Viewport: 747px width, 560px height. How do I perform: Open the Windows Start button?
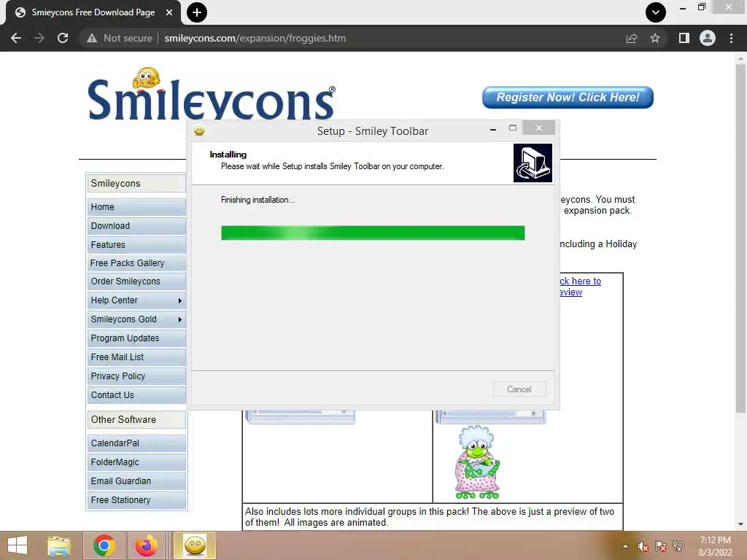click(x=18, y=545)
